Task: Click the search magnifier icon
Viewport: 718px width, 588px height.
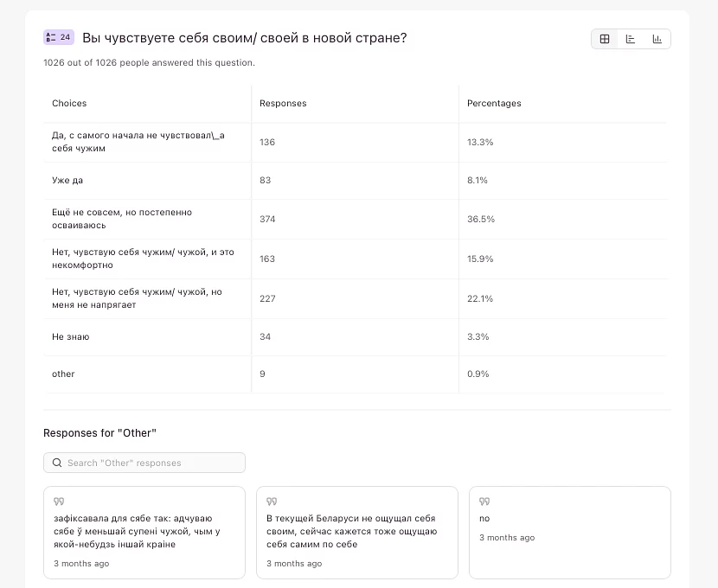Action: point(57,463)
